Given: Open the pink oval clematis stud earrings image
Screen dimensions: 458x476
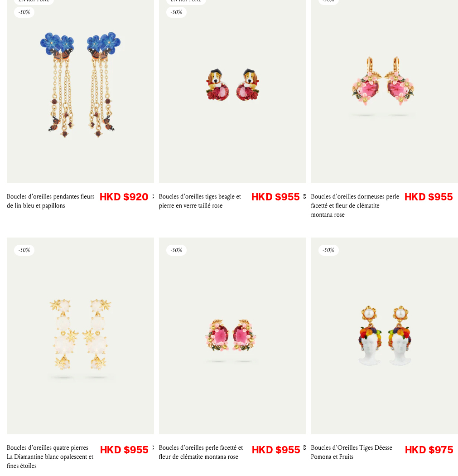Looking at the screenshot, I should coord(232,336).
